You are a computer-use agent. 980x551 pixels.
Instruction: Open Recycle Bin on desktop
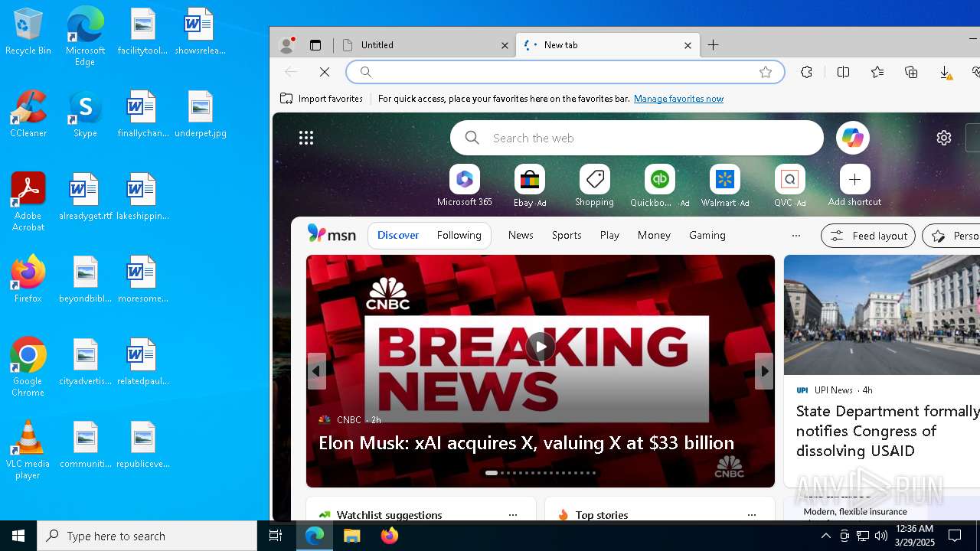(28, 32)
